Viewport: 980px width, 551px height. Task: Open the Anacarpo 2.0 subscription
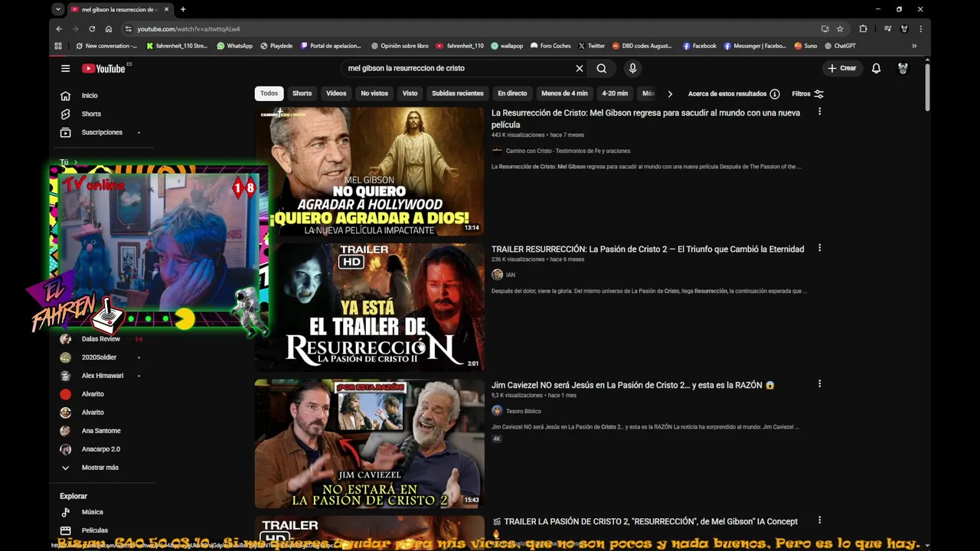pos(100,449)
